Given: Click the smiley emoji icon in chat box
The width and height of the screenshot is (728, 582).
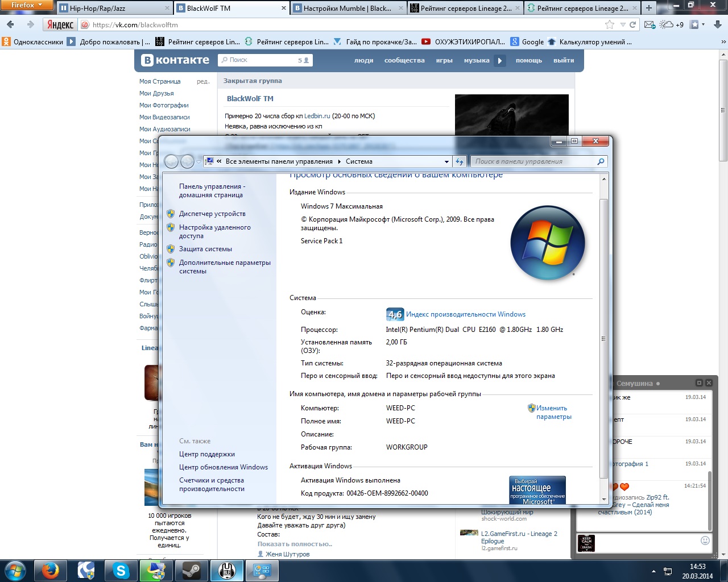Looking at the screenshot, I should [x=705, y=541].
